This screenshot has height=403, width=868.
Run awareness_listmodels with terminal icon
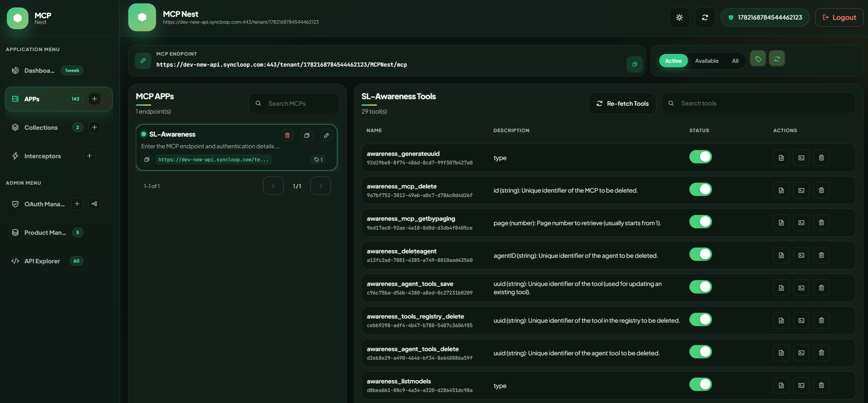point(801,385)
